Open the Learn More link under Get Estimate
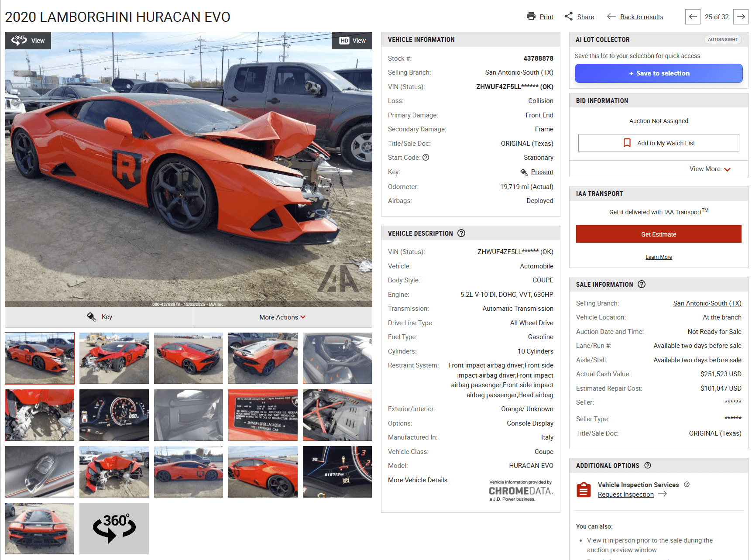 658,257
